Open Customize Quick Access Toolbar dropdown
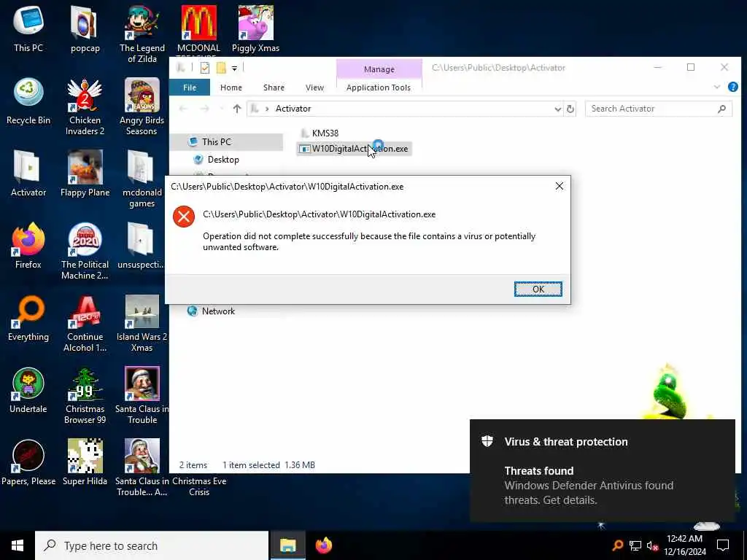This screenshot has width=747, height=560. tap(234, 68)
